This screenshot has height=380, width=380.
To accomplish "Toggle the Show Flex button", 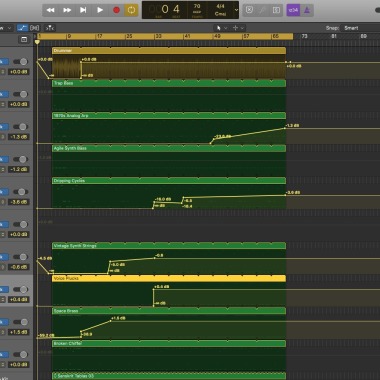I will [35, 28].
